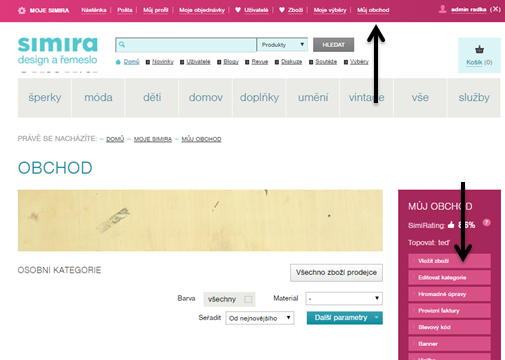Open the šperky category tab
The width and height of the screenshot is (505, 360).
click(x=45, y=98)
